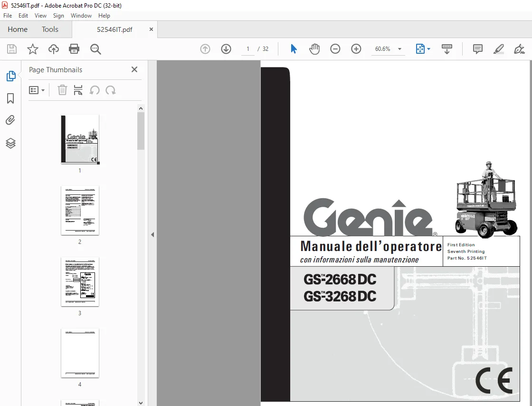Click the 'Part No. 52546IT' text
Screen dimensions: 532x406
(x=467, y=258)
